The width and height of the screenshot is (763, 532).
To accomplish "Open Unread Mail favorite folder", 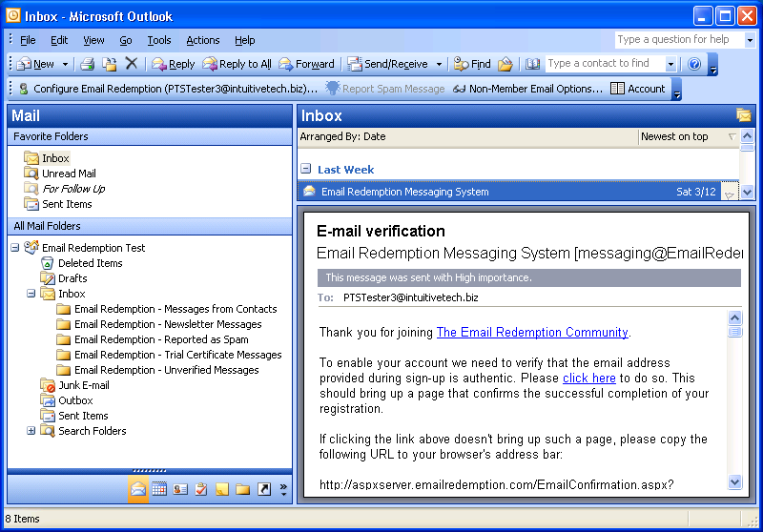I will 69,174.
